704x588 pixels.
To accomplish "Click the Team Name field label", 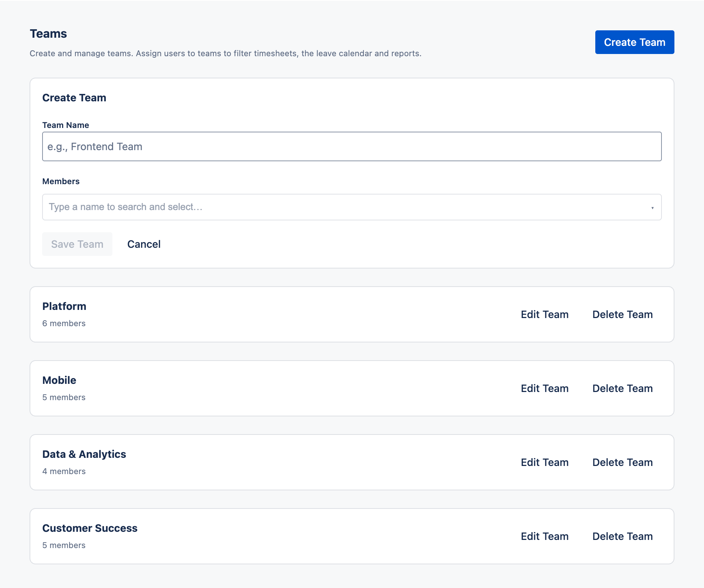I will (x=66, y=125).
